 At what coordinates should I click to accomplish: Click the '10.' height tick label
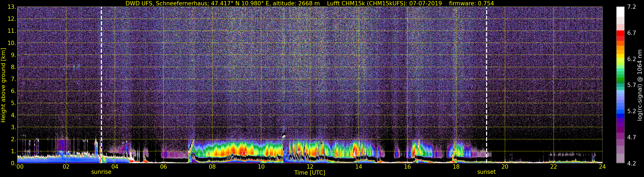coord(12,43)
